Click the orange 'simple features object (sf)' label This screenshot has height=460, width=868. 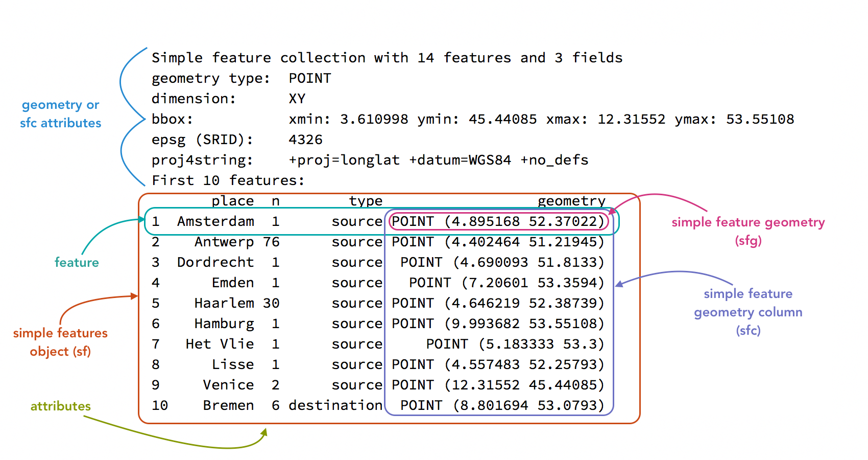point(59,342)
